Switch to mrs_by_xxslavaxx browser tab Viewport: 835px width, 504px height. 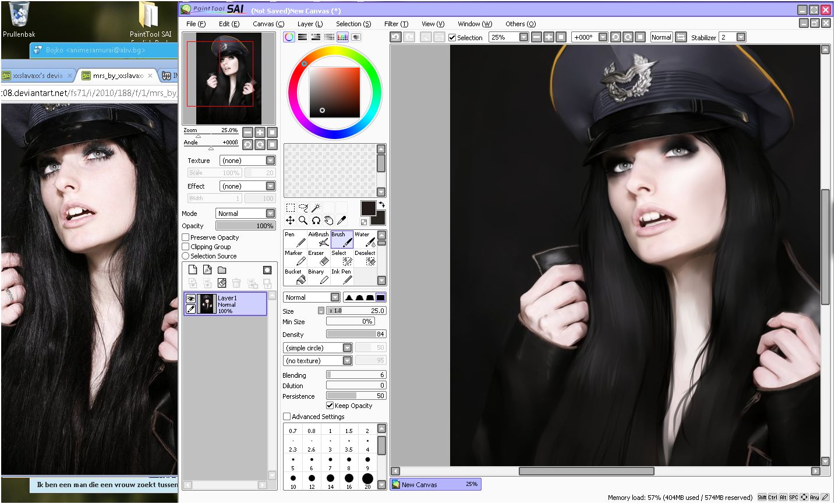tap(117, 76)
